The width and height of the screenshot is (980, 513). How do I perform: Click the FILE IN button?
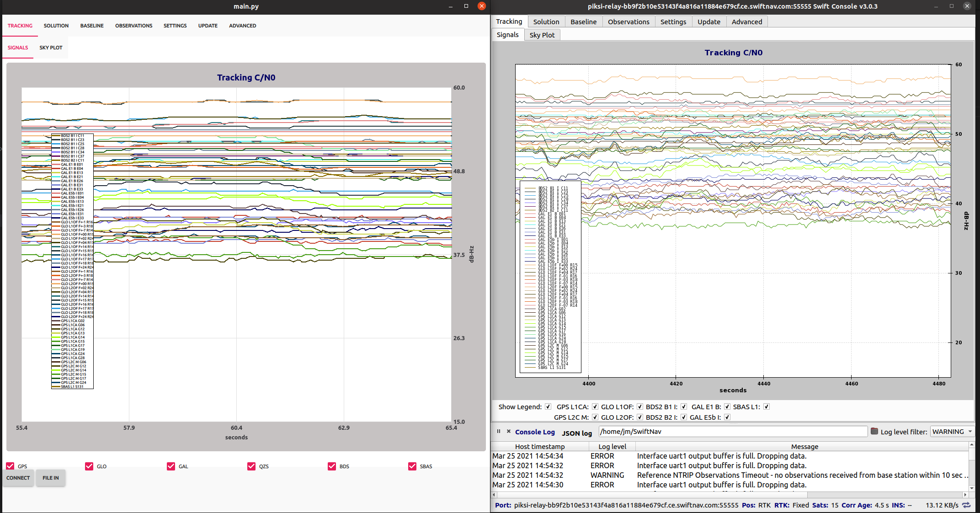[51, 478]
